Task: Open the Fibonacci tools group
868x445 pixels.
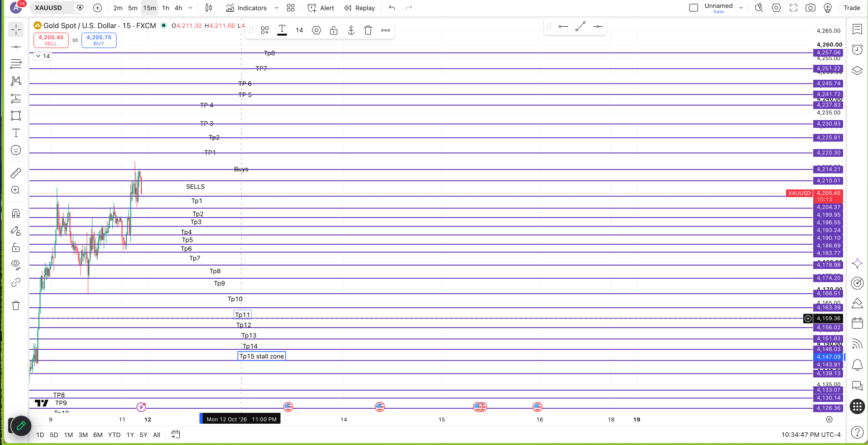Action: [x=16, y=64]
